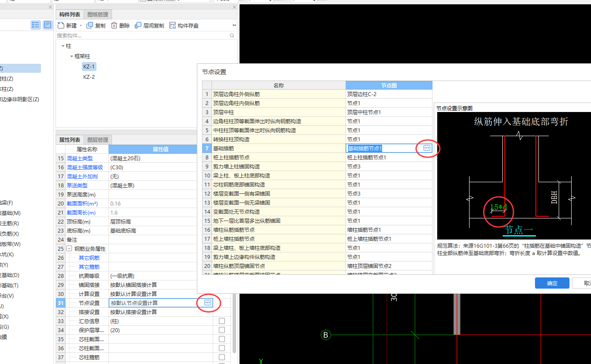Click the 构件存盘 save icon
The height and width of the screenshot is (364, 591).
pos(173,25)
